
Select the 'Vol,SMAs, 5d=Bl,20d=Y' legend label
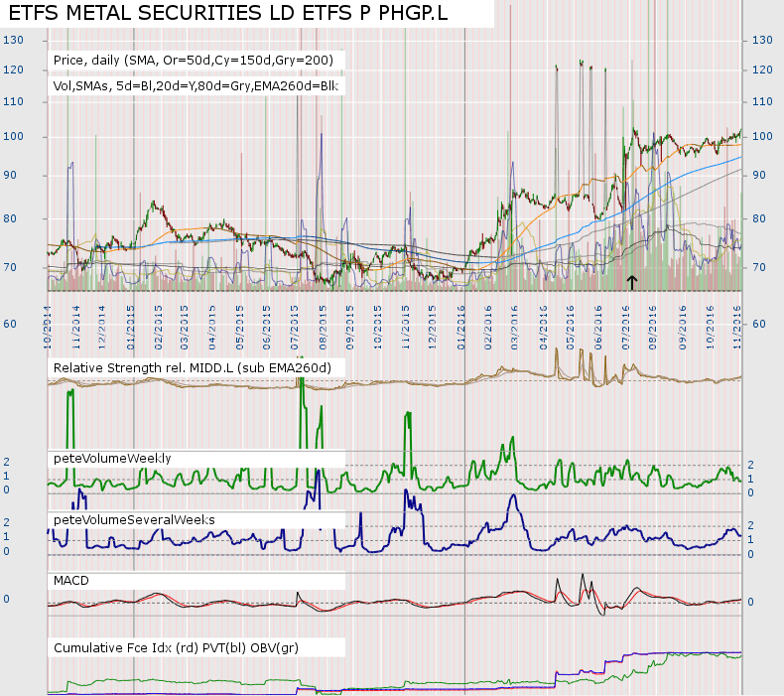196,86
